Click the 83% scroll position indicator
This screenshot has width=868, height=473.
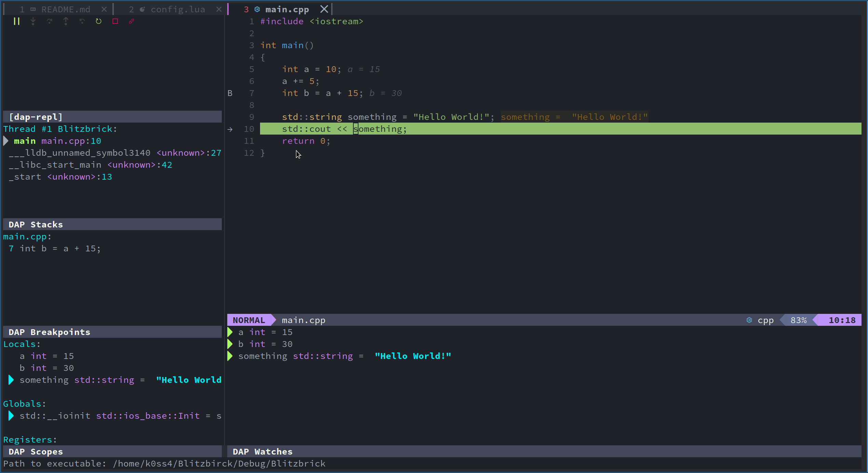pyautogui.click(x=799, y=320)
